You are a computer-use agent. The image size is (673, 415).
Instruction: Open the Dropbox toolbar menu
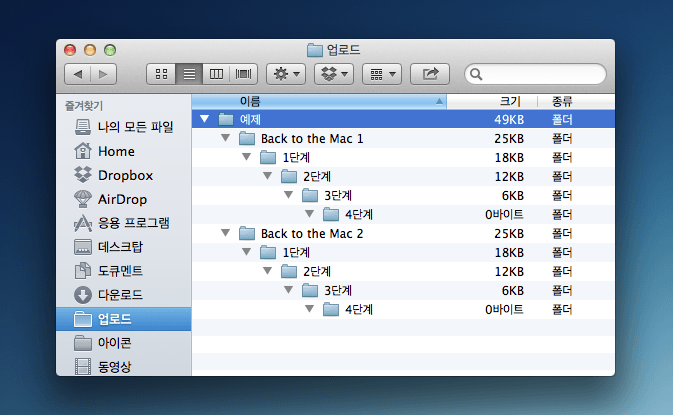coord(334,74)
